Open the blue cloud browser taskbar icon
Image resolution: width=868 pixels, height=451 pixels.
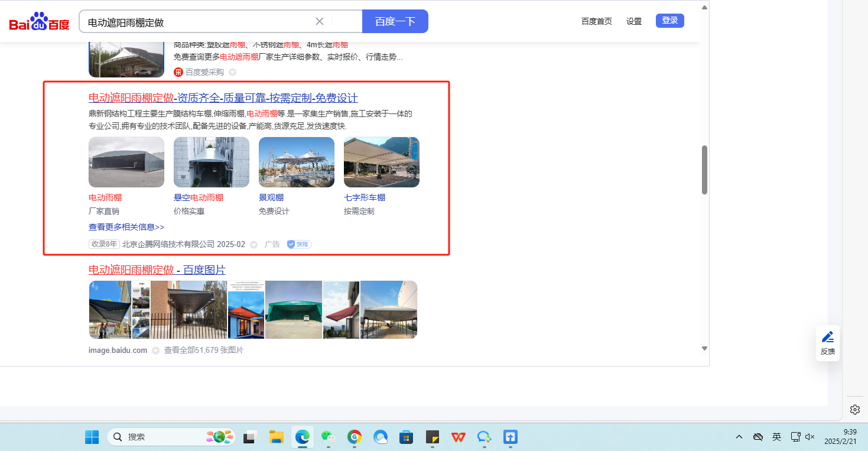(381, 437)
